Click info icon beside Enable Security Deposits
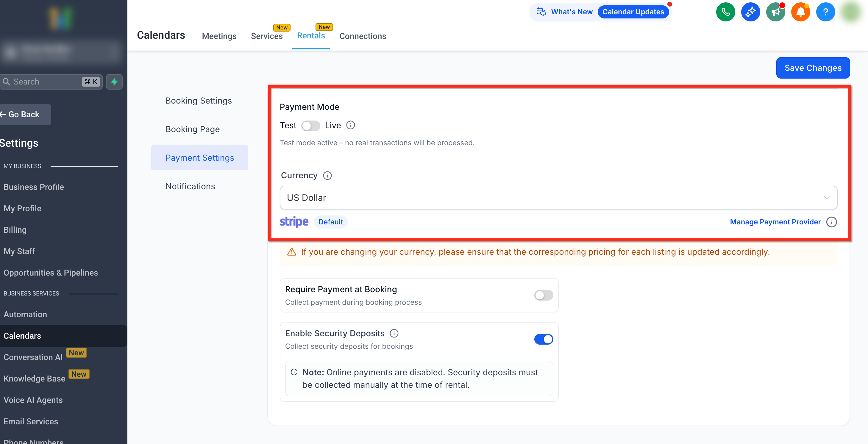This screenshot has height=444, width=868. tap(394, 333)
